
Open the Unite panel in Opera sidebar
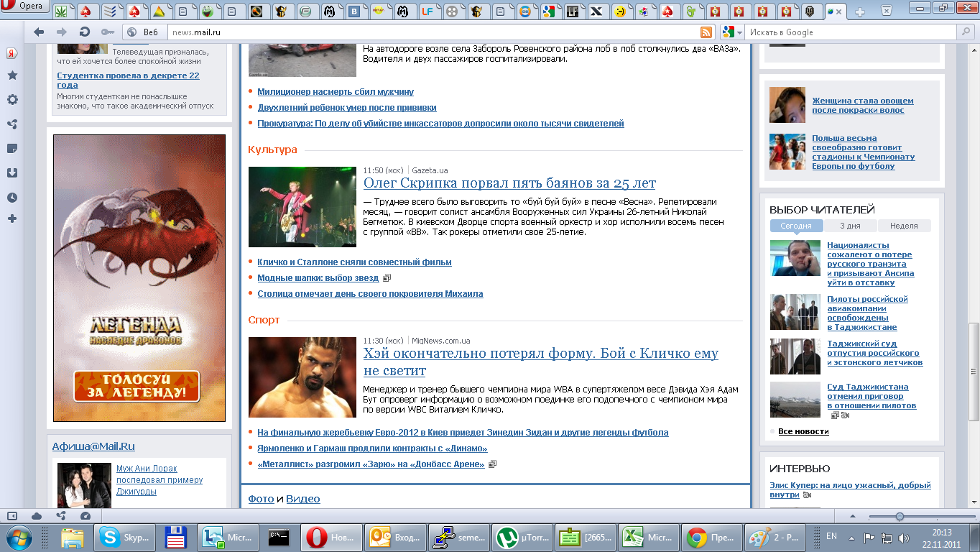tap(12, 124)
